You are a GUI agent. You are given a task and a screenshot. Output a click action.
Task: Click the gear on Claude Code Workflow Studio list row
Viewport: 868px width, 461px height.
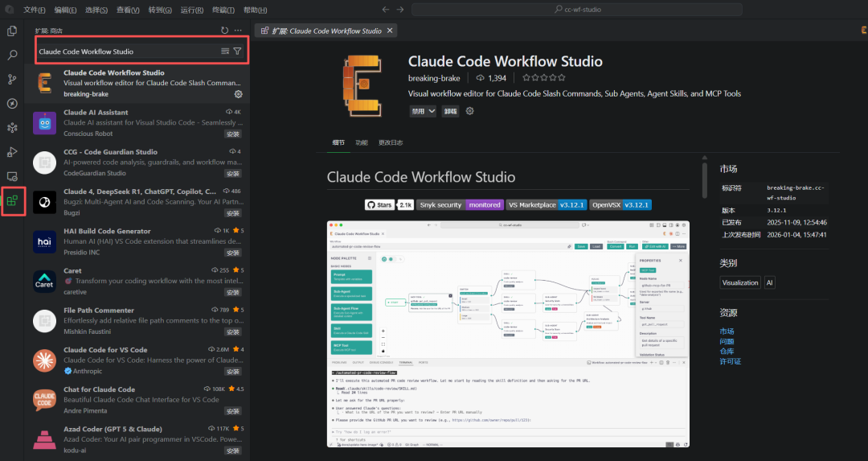(x=239, y=94)
